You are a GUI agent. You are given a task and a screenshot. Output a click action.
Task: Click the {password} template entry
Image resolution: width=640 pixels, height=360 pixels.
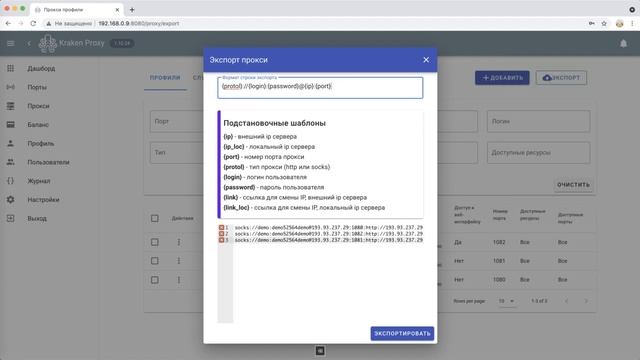click(273, 187)
